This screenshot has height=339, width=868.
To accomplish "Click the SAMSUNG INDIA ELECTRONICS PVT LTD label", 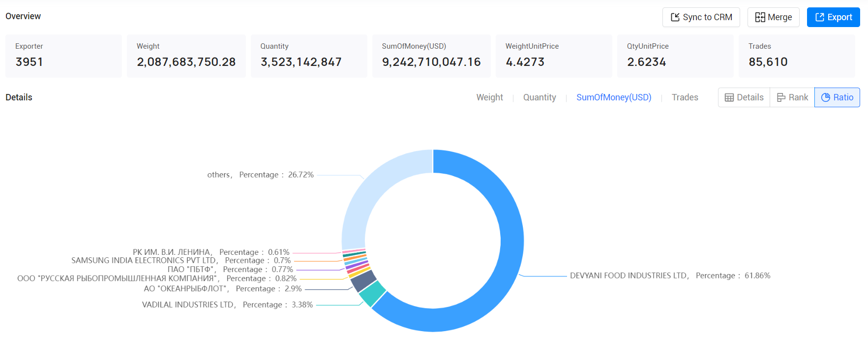I will coord(144,260).
